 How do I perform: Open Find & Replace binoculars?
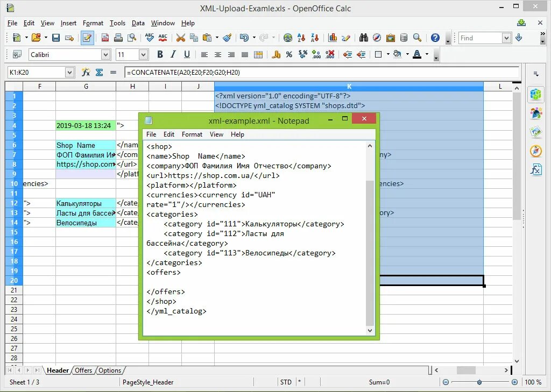(363, 38)
